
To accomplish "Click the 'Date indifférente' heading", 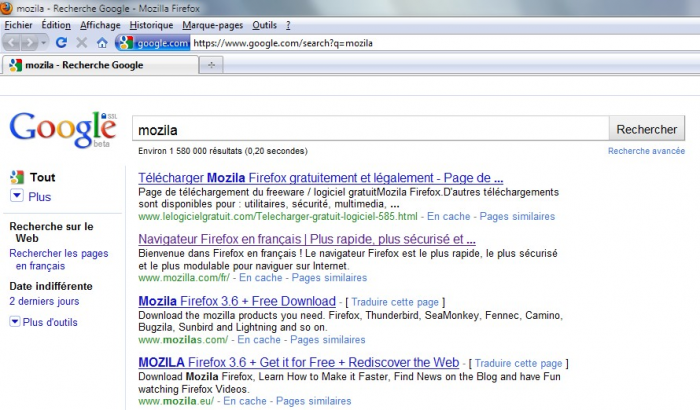I will (51, 286).
